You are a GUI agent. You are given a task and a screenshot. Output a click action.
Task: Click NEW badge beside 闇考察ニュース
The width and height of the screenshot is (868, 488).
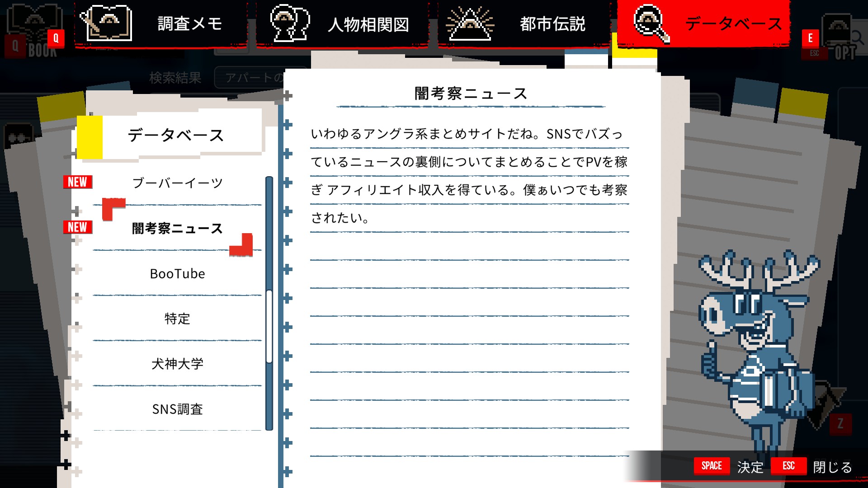point(78,227)
